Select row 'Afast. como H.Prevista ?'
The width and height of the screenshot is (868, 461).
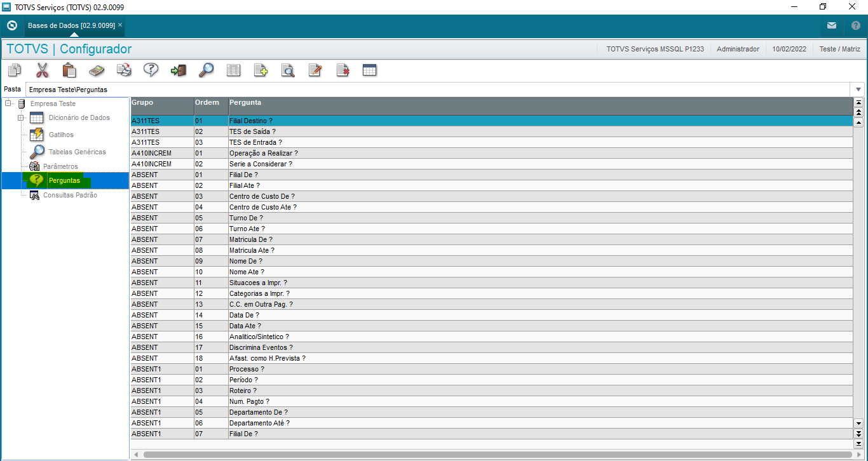(x=491, y=358)
